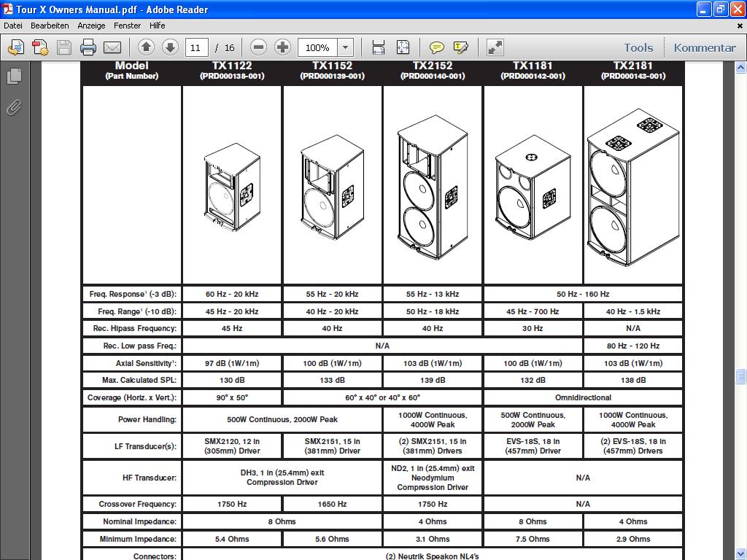Click the "(2) EVS-18S, 18 in" drivers cell
Screen dimensions: 747x560
(x=633, y=446)
